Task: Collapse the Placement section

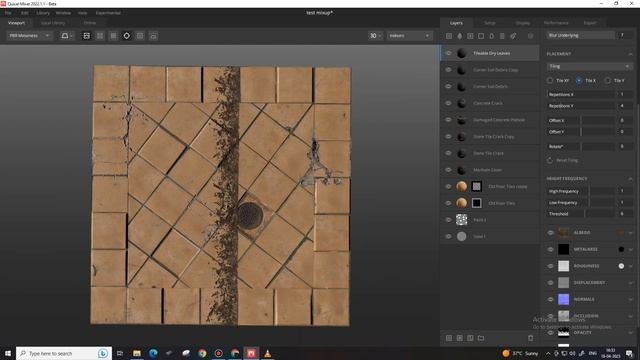Action: point(631,54)
